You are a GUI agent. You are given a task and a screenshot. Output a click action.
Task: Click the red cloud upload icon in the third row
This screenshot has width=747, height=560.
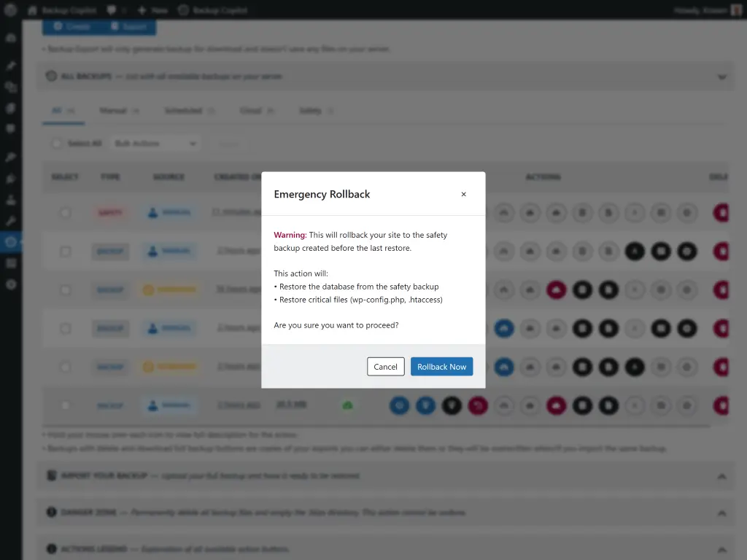click(556, 289)
